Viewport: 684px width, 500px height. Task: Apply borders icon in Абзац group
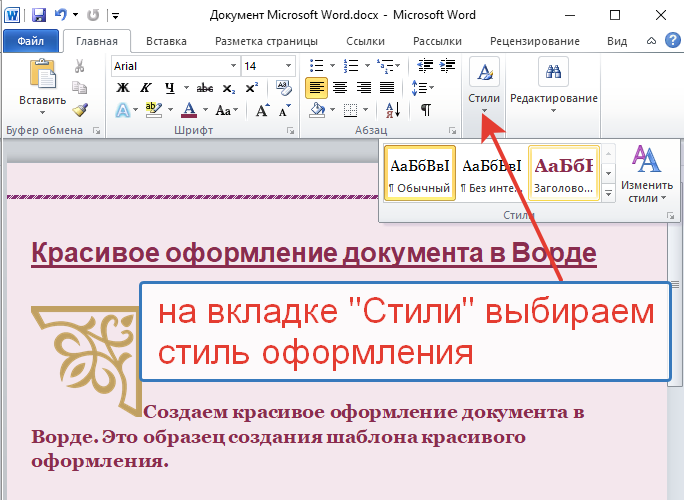350,110
